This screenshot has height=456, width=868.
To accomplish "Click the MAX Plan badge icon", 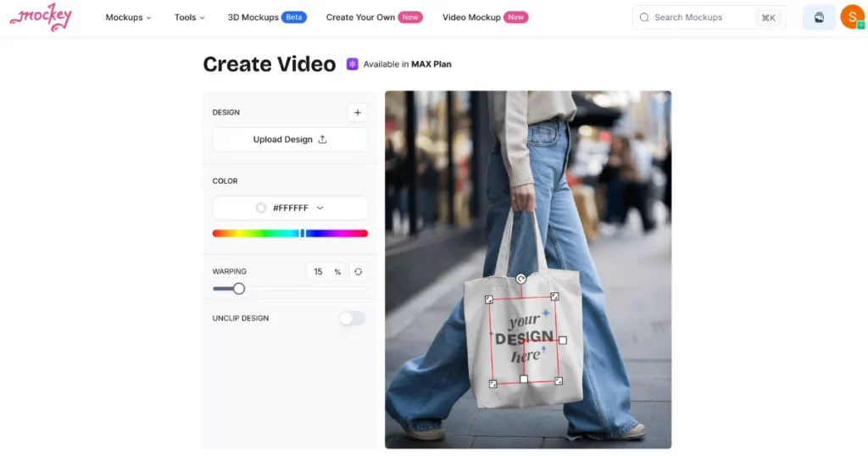I will (352, 64).
